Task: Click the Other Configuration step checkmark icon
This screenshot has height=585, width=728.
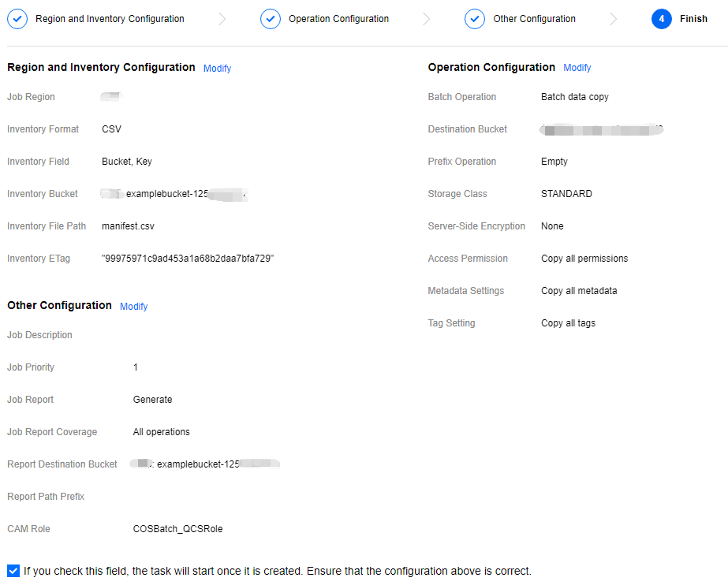Action: click(475, 19)
